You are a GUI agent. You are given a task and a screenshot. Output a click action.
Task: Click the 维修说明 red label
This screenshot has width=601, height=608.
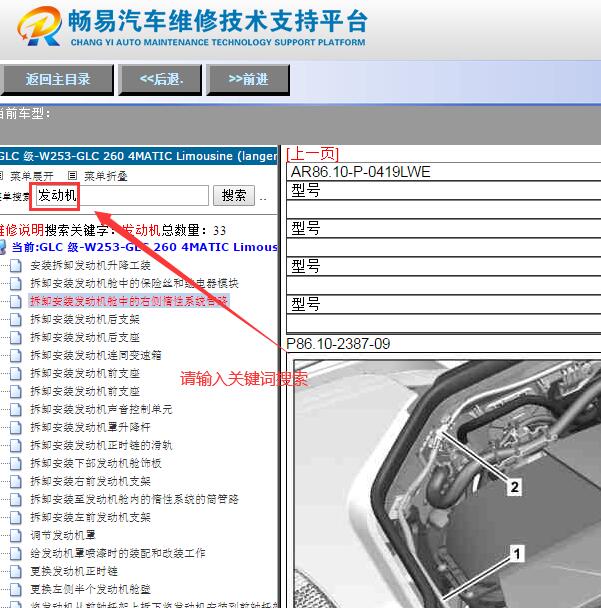[x=21, y=230]
